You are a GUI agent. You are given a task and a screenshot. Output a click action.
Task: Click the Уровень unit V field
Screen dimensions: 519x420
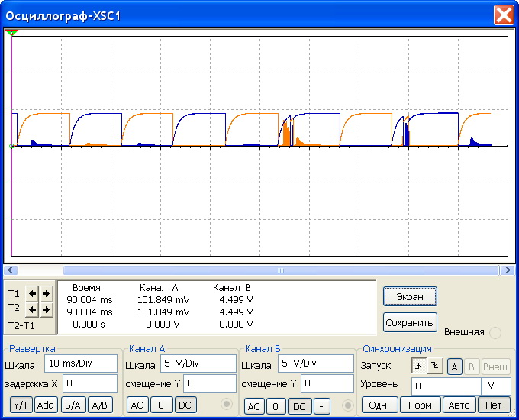pos(496,386)
